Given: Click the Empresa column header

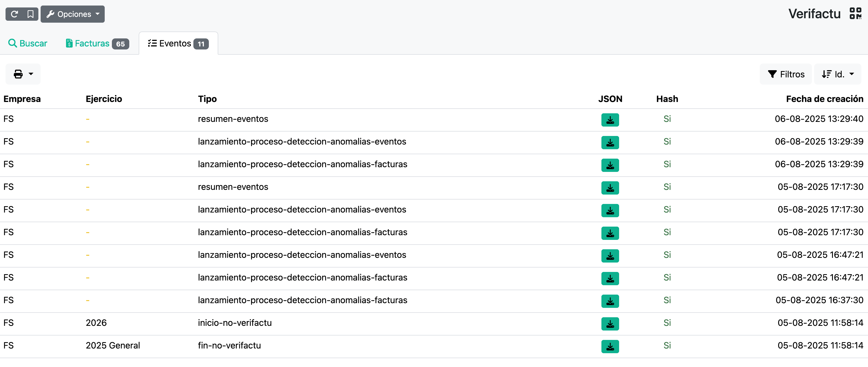Looking at the screenshot, I should click(22, 99).
